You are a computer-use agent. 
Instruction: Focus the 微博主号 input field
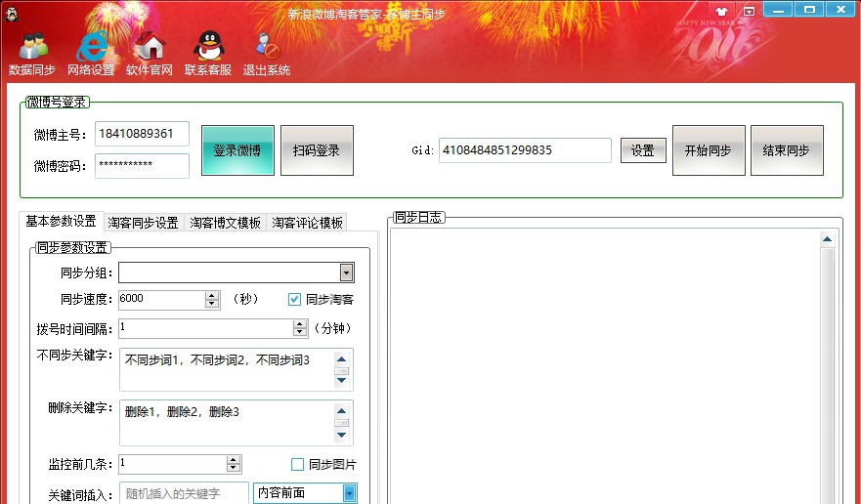pos(143,134)
